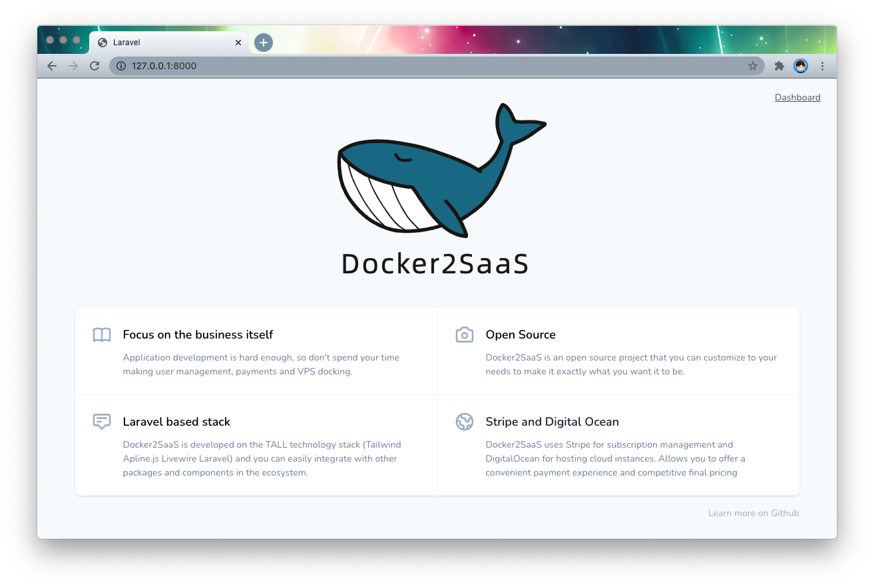
Task: Click the paragraph starting 'Docker2SaaS is an open source'
Action: pos(631,365)
